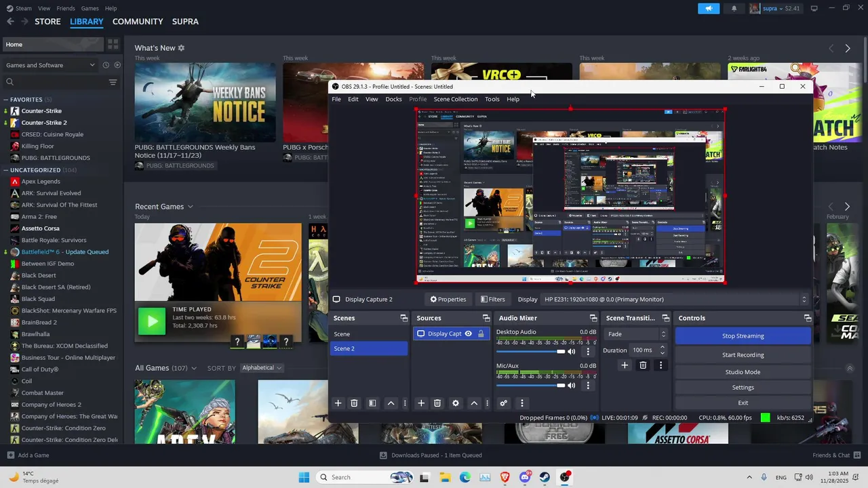This screenshot has height=488, width=868.
Task: Adjust Mic/Aux volume slider
Action: pyautogui.click(x=531, y=386)
